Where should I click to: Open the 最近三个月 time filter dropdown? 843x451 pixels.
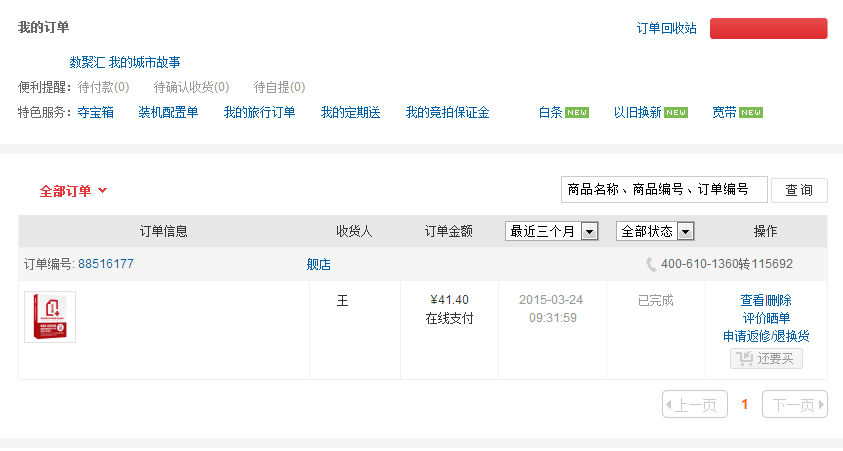point(551,231)
